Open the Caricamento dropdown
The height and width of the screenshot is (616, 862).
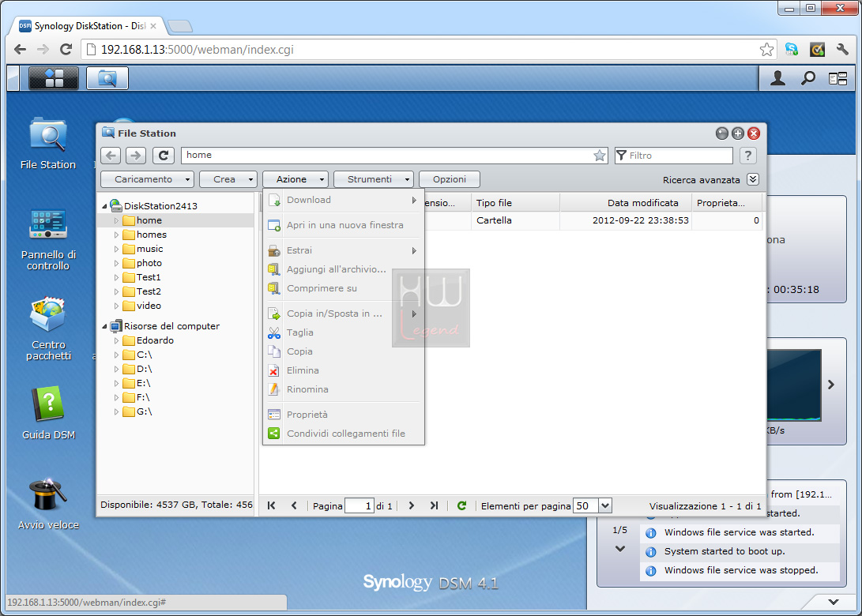pyautogui.click(x=147, y=179)
